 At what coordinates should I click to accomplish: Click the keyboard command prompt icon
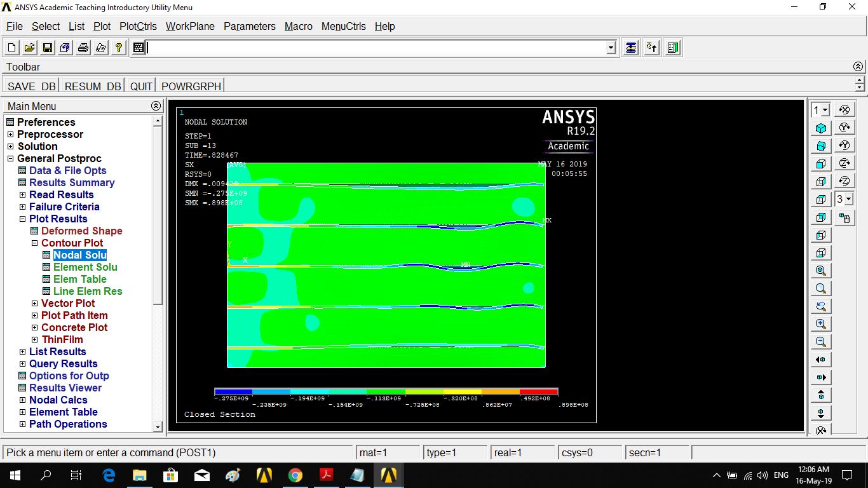(x=139, y=48)
